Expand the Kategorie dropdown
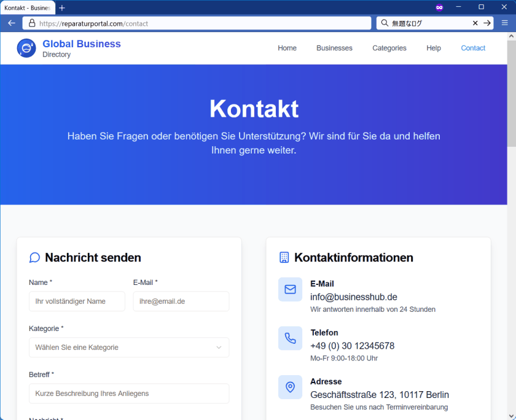 pyautogui.click(x=129, y=348)
